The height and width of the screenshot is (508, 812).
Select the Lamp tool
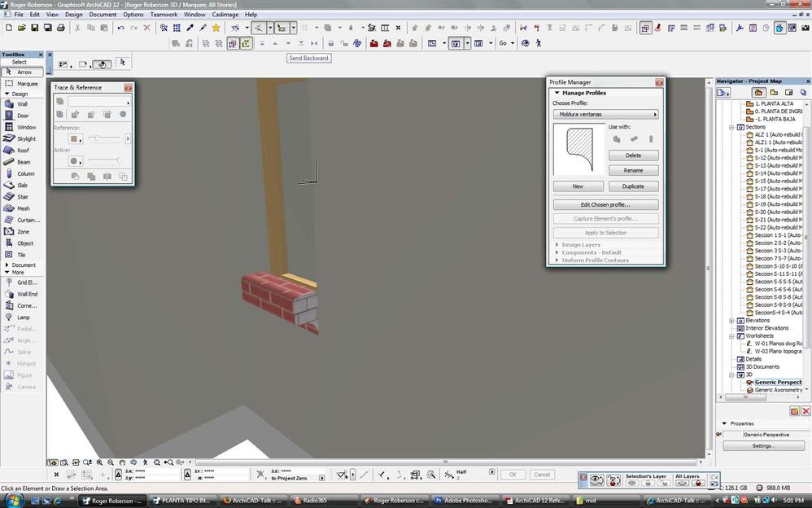(23, 317)
